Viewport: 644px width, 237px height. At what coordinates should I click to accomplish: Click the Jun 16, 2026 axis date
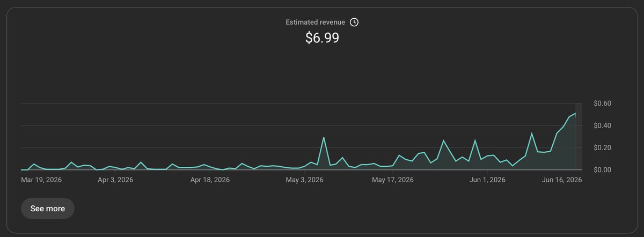click(x=562, y=180)
